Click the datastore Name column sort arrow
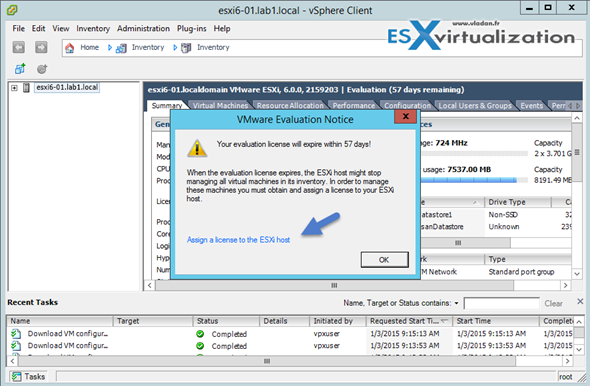The width and height of the screenshot is (590, 386). [x=475, y=202]
